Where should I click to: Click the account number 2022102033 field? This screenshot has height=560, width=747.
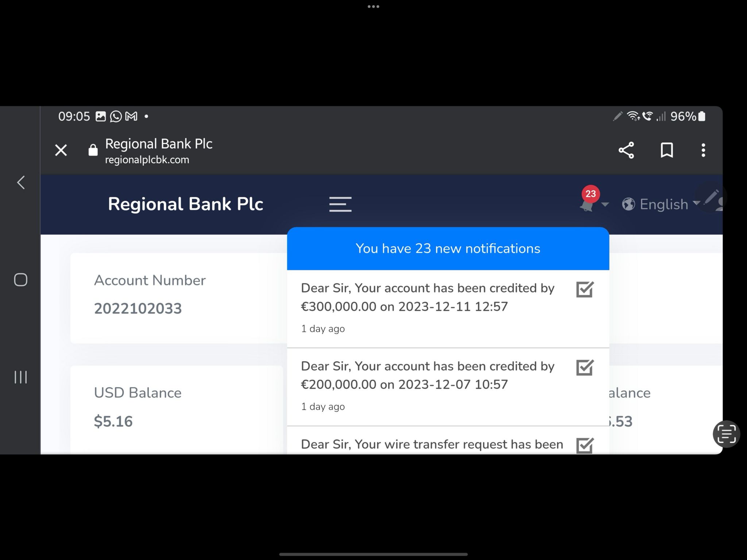pyautogui.click(x=138, y=308)
